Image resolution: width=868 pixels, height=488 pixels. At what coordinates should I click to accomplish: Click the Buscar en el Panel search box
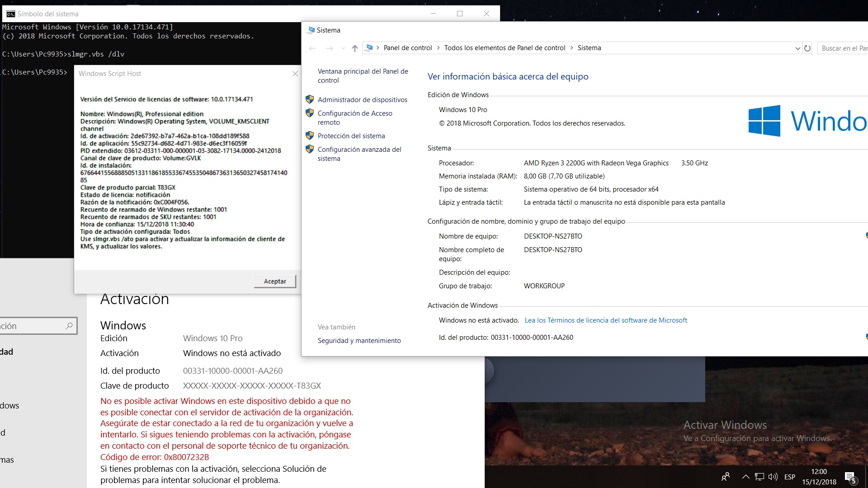click(x=843, y=48)
